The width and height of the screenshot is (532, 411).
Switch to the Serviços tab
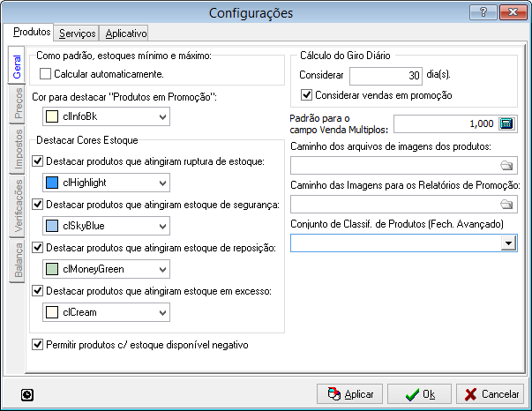(x=77, y=34)
